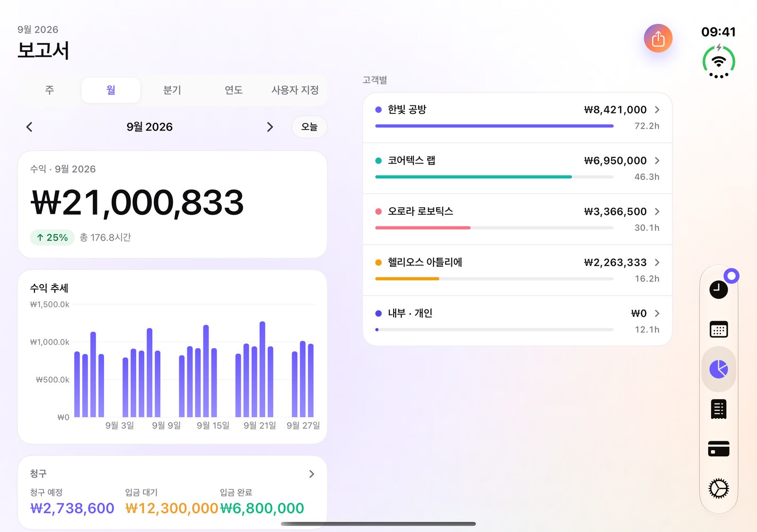Click the 청구 예정 amount ₩2,738,600
The height and width of the screenshot is (532, 757).
click(x=72, y=508)
